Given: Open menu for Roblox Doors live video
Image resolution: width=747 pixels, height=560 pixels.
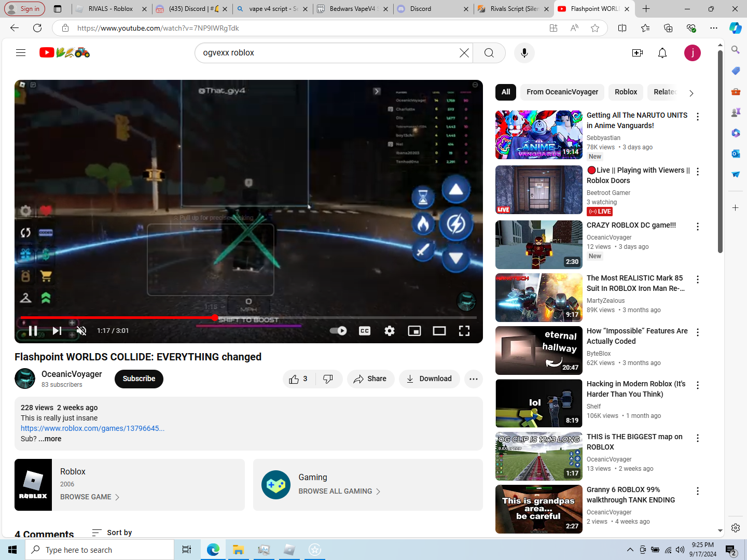Looking at the screenshot, I should click(698, 172).
